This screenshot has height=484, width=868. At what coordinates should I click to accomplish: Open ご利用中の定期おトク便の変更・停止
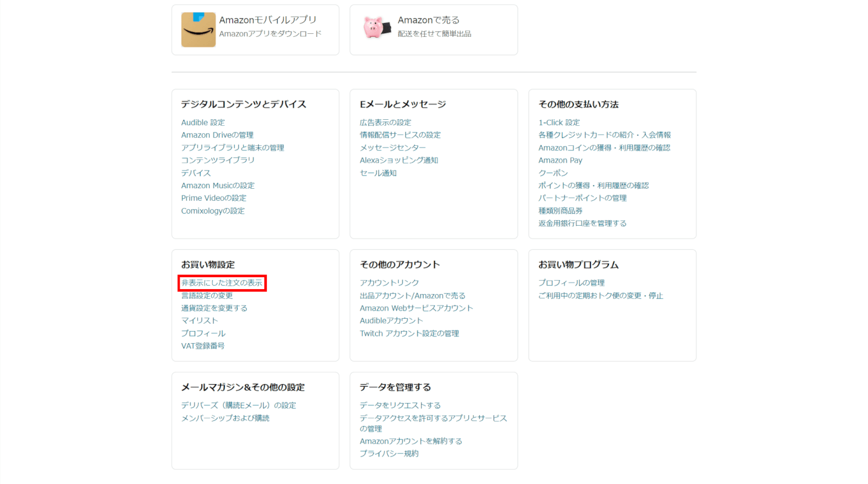point(601,296)
